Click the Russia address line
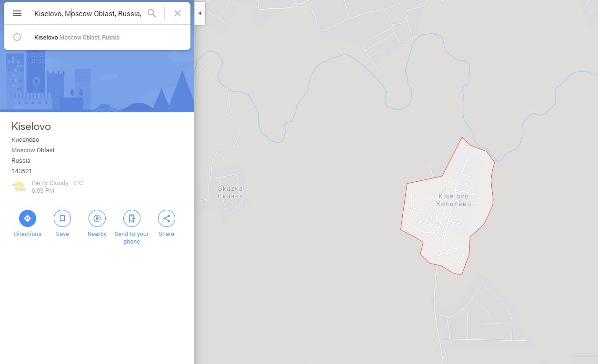The image size is (598, 364). [x=21, y=161]
